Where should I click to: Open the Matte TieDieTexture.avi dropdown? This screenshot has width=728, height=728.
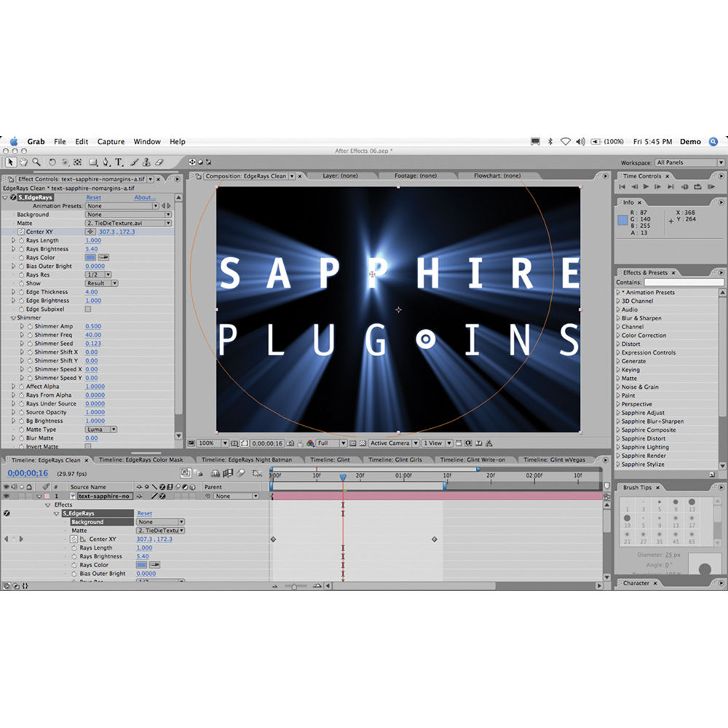129,223
